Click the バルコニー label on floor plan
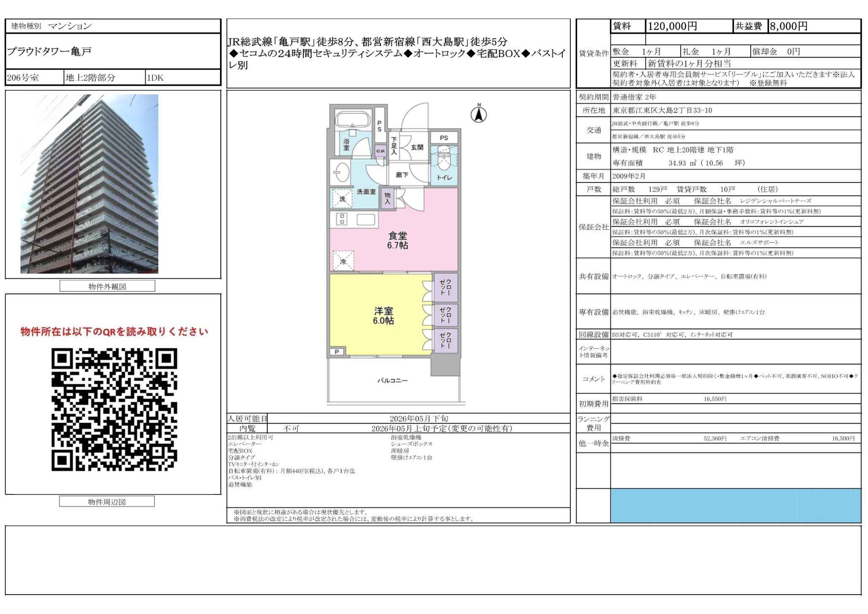This screenshot has height=614, width=868. [393, 380]
